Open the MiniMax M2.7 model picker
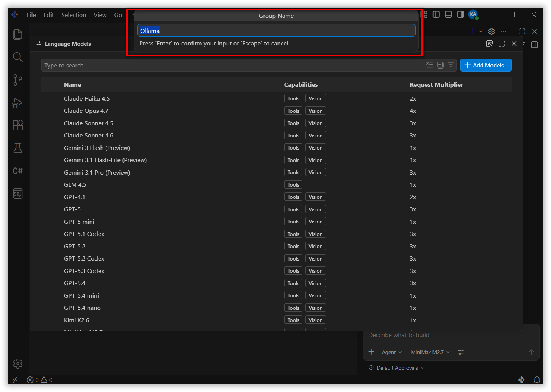The width and height of the screenshot is (551, 392). click(x=430, y=352)
